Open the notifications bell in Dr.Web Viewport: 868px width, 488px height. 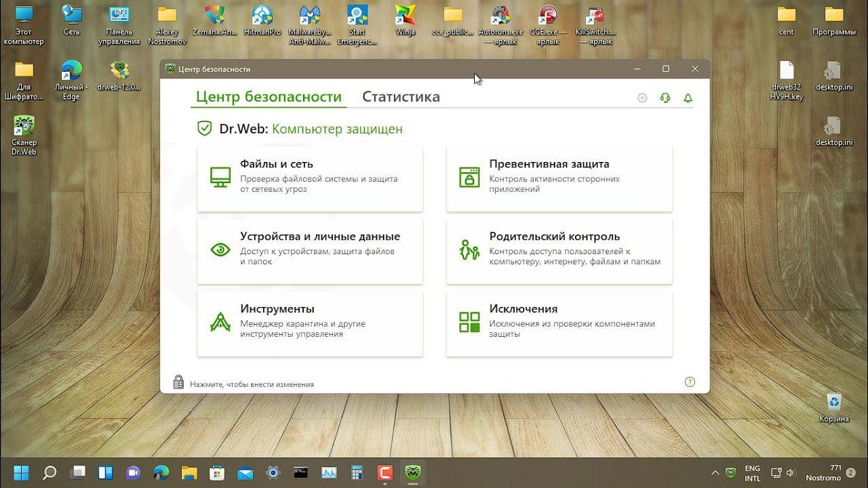pos(688,98)
